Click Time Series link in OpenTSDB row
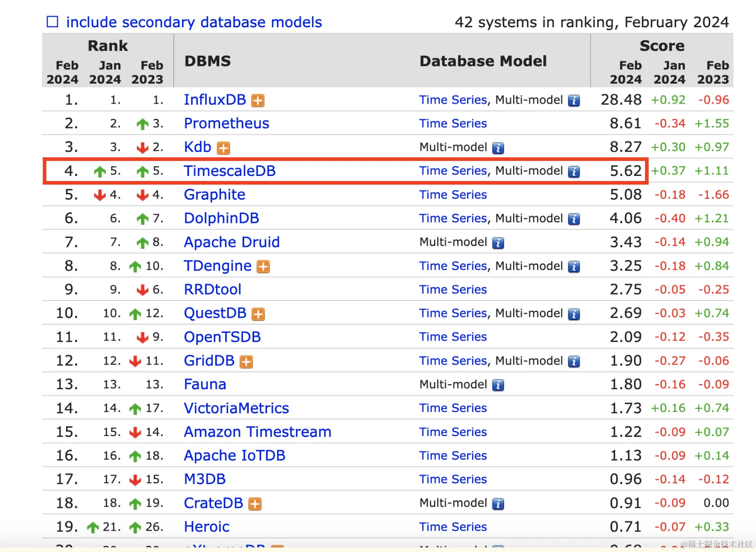The width and height of the screenshot is (756, 552). 453,337
